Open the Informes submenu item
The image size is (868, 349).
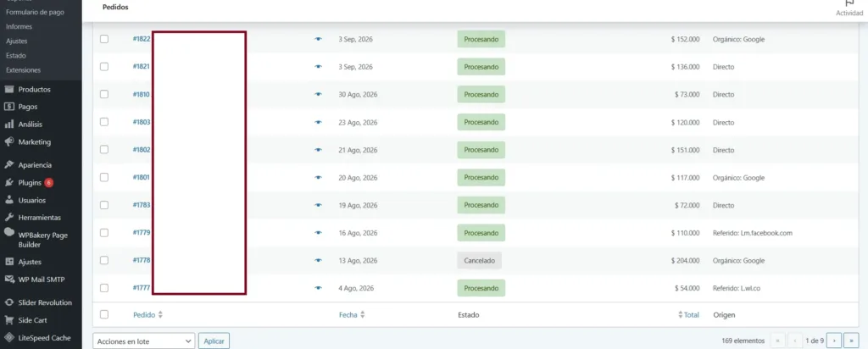pos(19,26)
